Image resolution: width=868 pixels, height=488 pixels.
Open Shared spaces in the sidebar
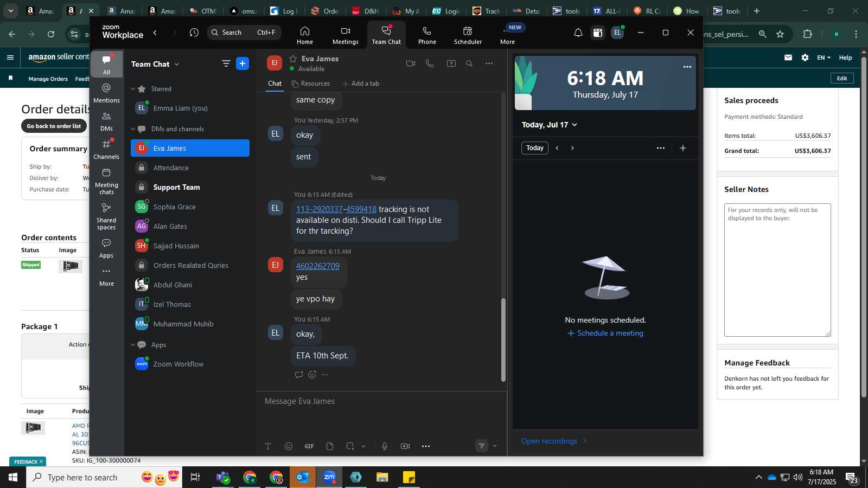coord(106,216)
